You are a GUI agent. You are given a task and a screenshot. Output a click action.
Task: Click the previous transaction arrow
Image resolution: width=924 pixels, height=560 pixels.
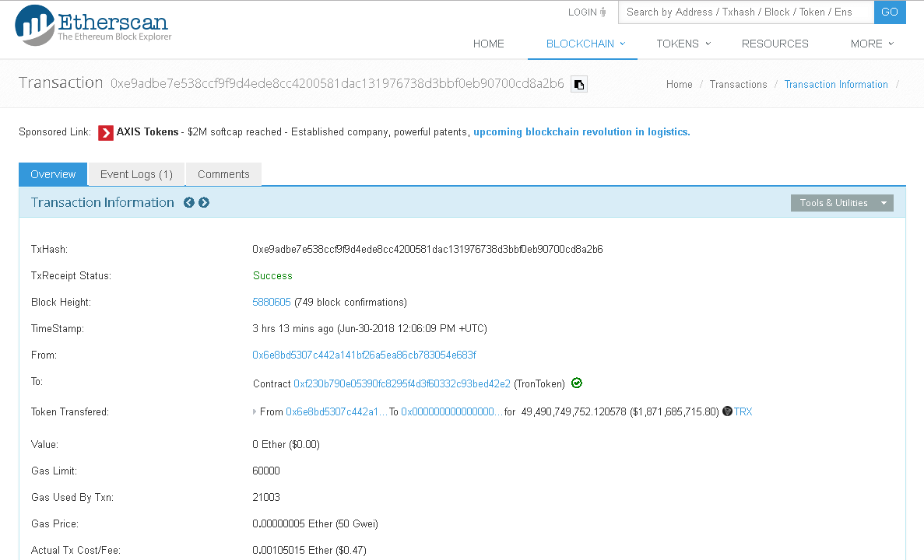[x=189, y=202]
